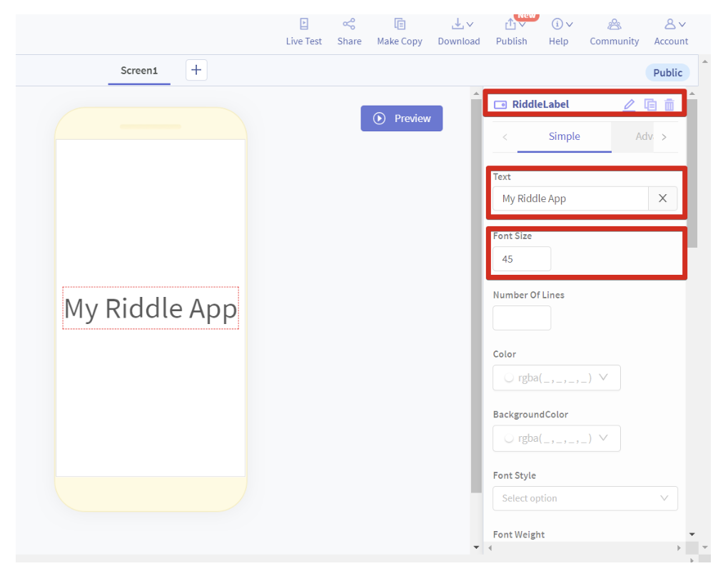Rename RiddleLabel with the pencil icon
Screen dimensions: 728x571
point(629,104)
